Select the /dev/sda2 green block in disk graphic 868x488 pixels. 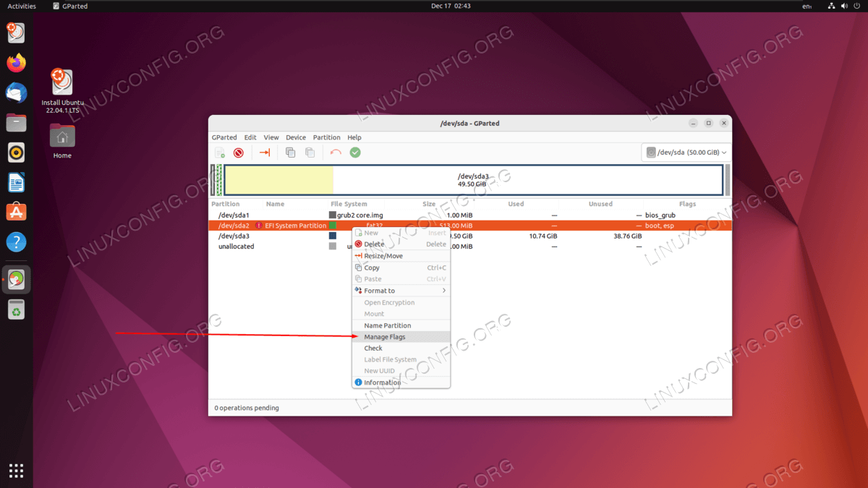click(219, 180)
